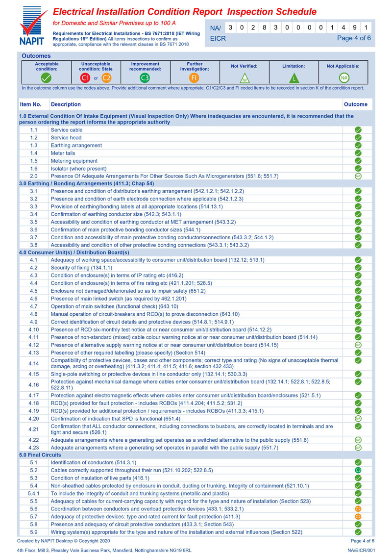Collapse the 4.0 Consumer Unit(s) section header

[x=73, y=252]
